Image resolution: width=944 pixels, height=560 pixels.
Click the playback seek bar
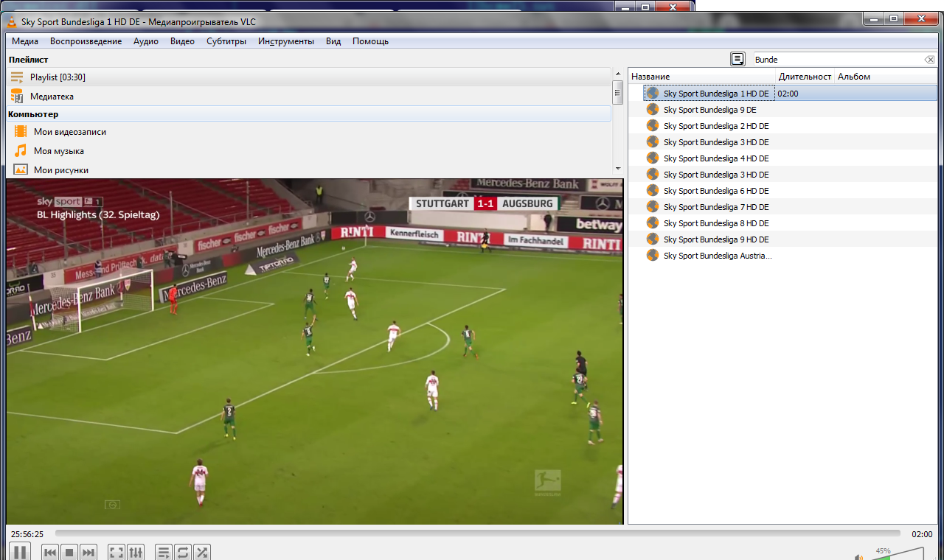pos(477,533)
